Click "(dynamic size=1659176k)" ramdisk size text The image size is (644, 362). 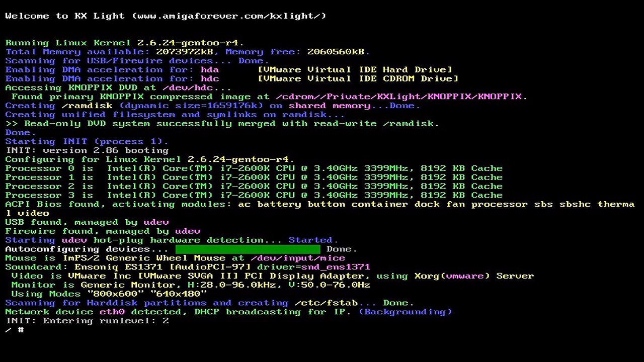tap(191, 106)
